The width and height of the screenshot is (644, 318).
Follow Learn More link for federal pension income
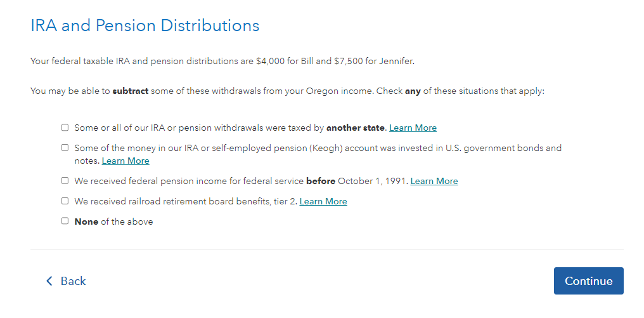coord(434,181)
